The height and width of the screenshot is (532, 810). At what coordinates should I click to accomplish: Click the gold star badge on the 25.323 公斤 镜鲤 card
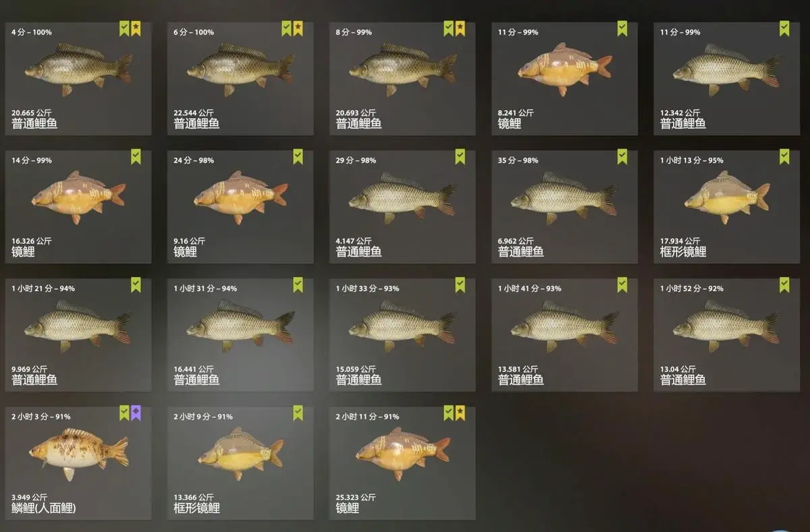coord(460,413)
